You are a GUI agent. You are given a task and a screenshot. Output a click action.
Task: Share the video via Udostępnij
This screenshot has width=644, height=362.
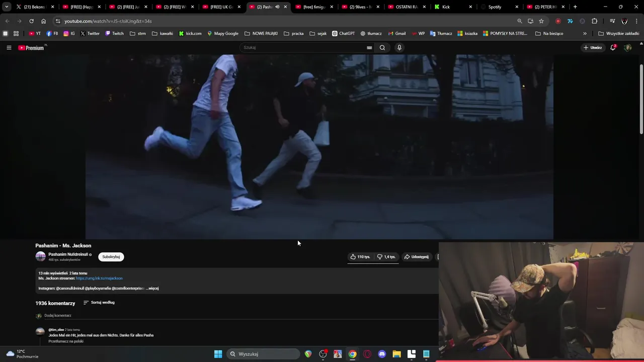[x=417, y=257]
